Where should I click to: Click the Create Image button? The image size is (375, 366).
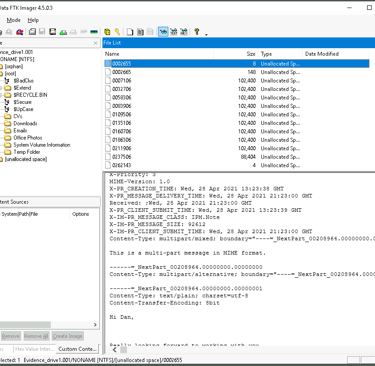tap(67, 336)
